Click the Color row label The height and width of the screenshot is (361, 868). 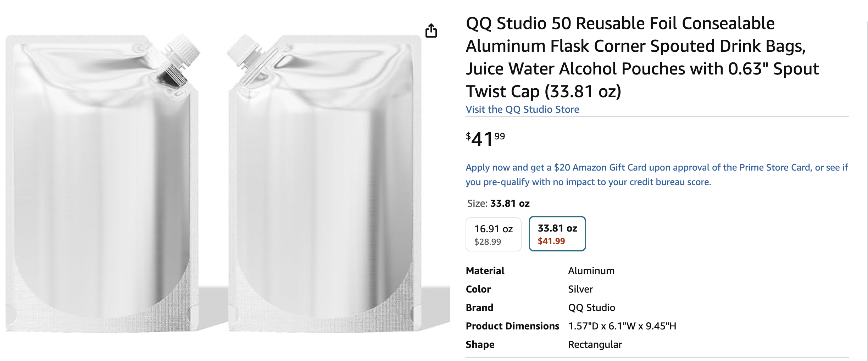pos(478,289)
